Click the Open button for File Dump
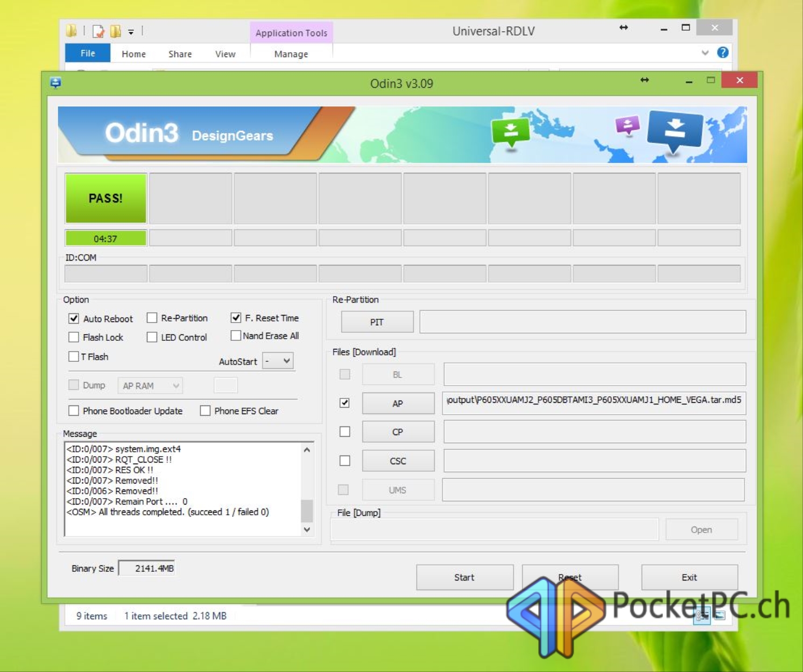The height and width of the screenshot is (672, 803). click(702, 530)
